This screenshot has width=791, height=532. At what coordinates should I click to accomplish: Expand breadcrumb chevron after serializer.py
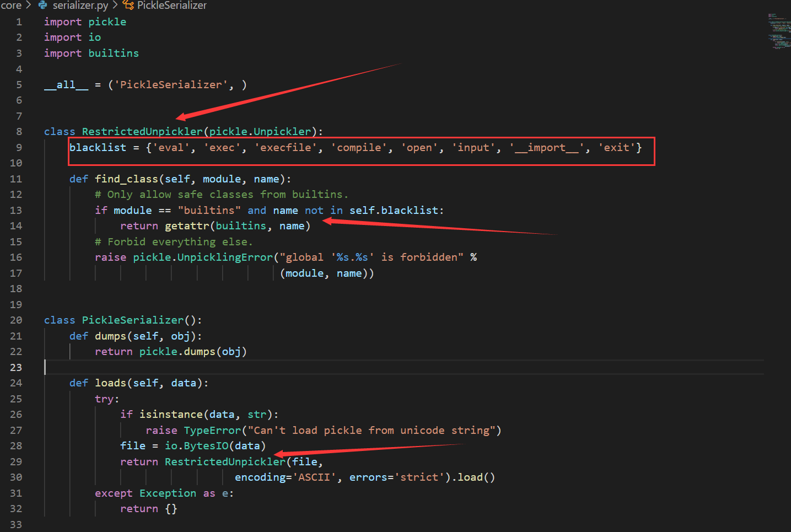[115, 6]
